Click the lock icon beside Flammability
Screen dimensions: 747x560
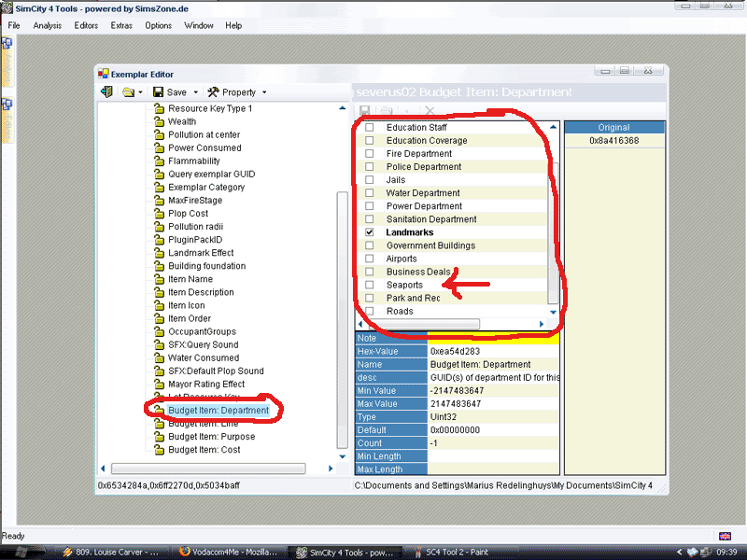click(159, 161)
